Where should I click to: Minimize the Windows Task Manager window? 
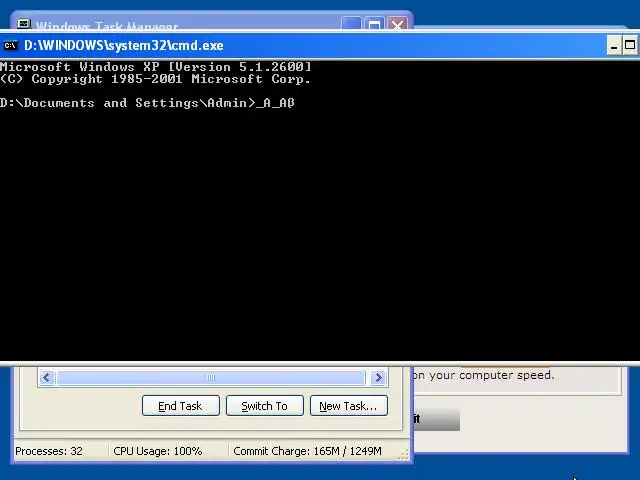[x=351, y=24]
